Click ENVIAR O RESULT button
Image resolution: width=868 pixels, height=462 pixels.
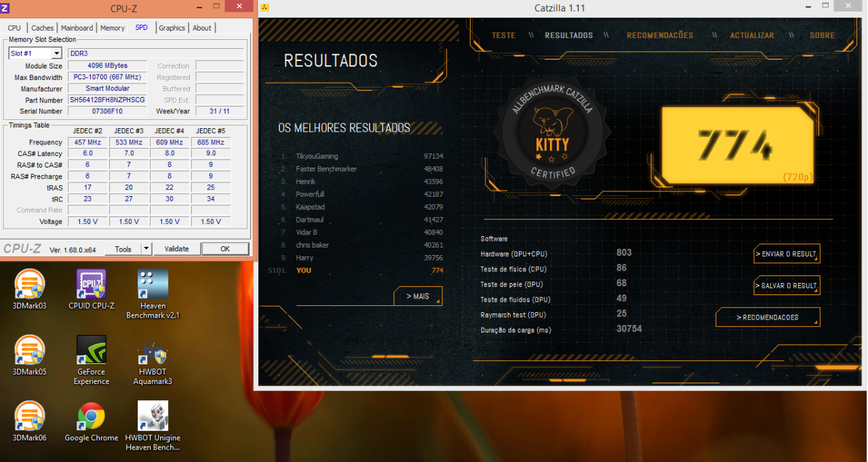[787, 254]
